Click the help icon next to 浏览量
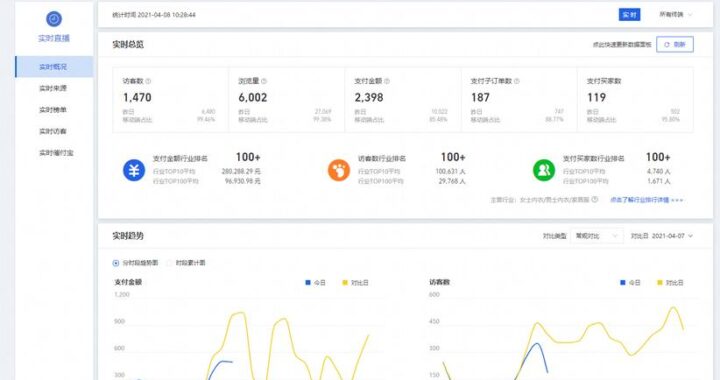This screenshot has width=720, height=380. click(x=264, y=81)
